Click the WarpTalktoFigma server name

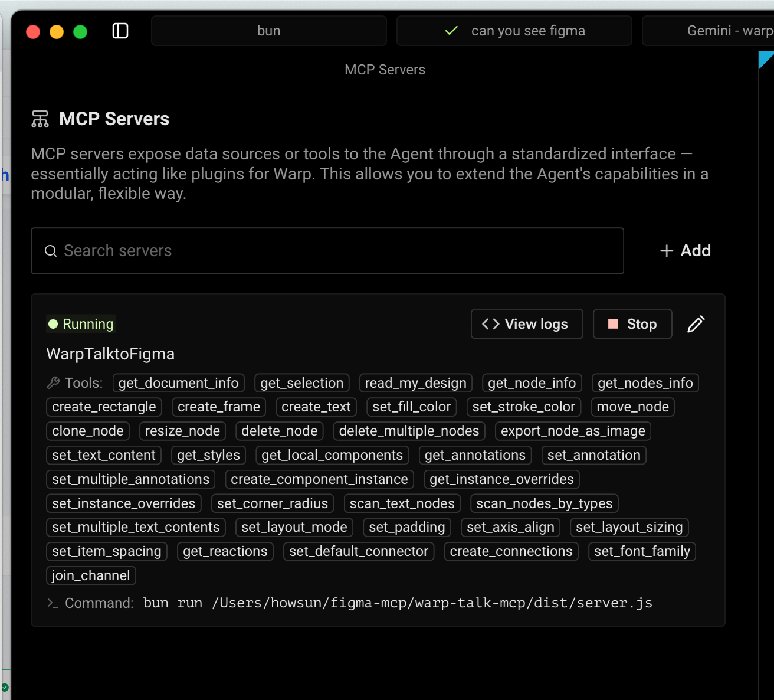pos(110,354)
